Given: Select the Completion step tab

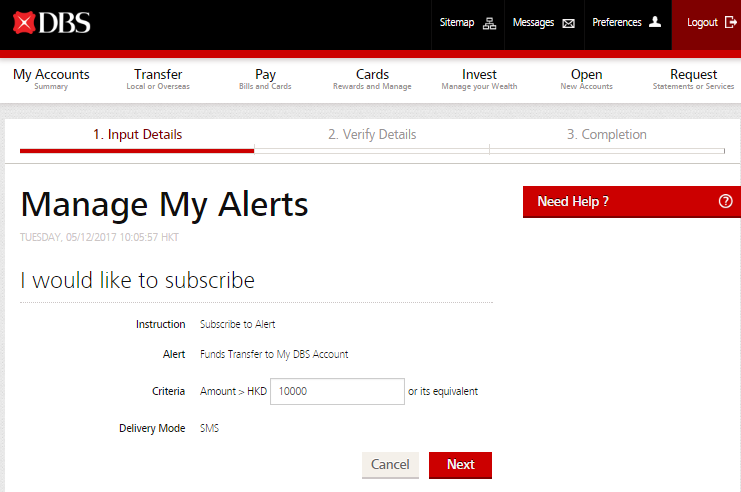Looking at the screenshot, I should click(607, 135).
